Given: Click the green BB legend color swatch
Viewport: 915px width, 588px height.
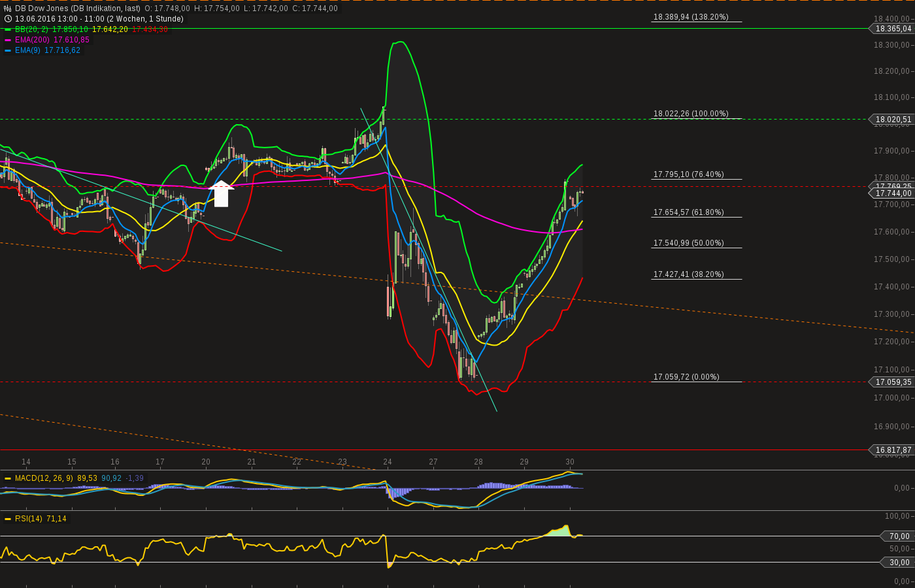Looking at the screenshot, I should point(7,29).
